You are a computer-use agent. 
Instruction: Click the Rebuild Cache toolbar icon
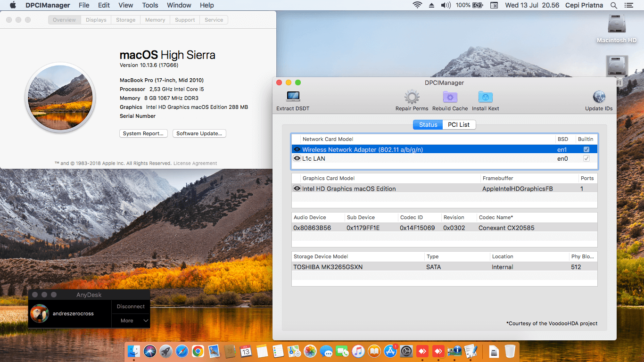tap(450, 97)
